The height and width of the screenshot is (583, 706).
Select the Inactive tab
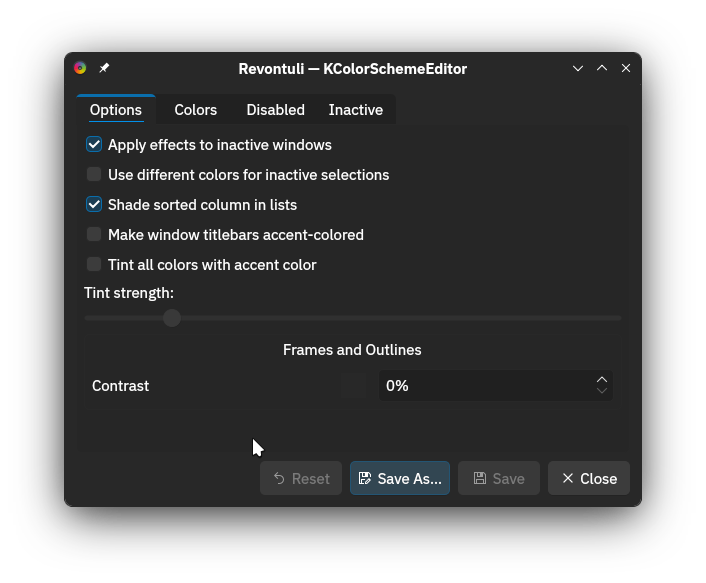tap(355, 110)
